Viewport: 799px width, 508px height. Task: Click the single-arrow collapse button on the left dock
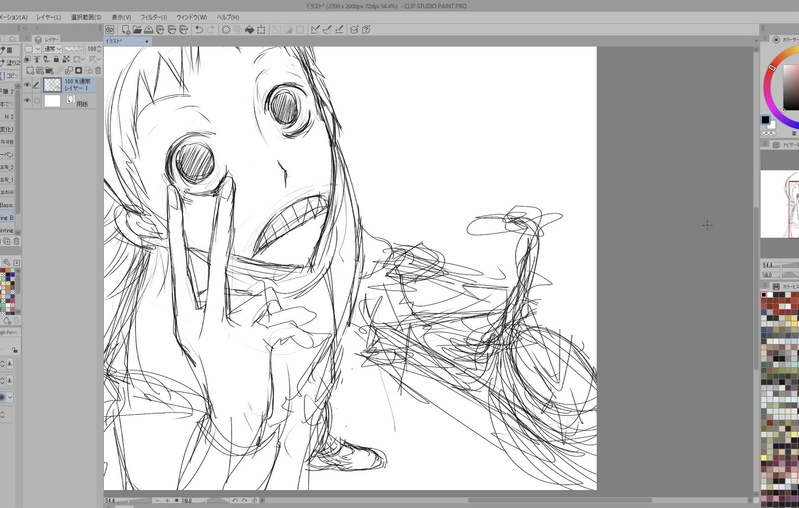point(37,29)
